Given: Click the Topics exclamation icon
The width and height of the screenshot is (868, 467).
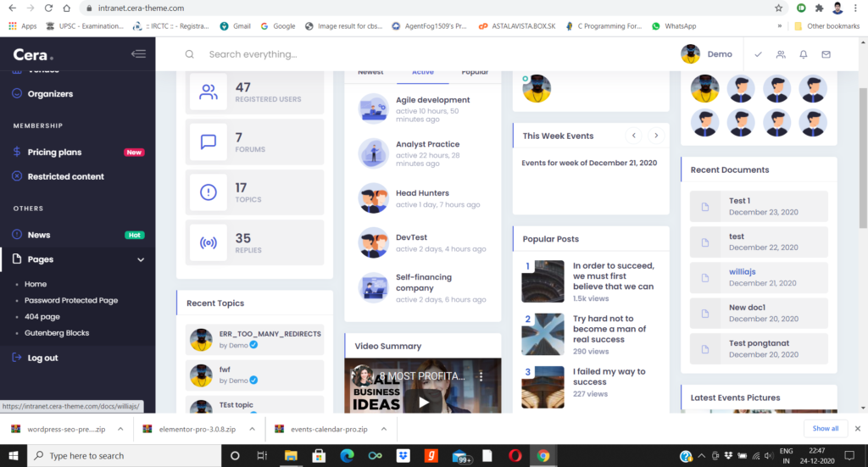Looking at the screenshot, I should tap(209, 192).
